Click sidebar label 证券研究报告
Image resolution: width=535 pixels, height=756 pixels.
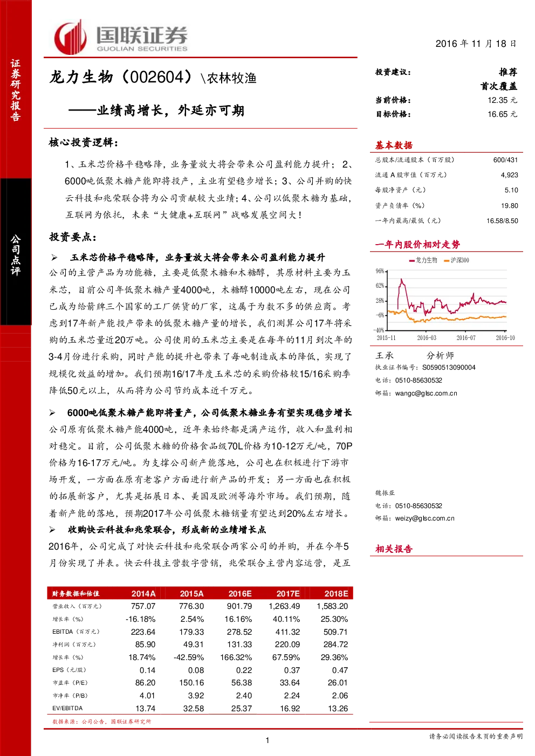(16, 90)
